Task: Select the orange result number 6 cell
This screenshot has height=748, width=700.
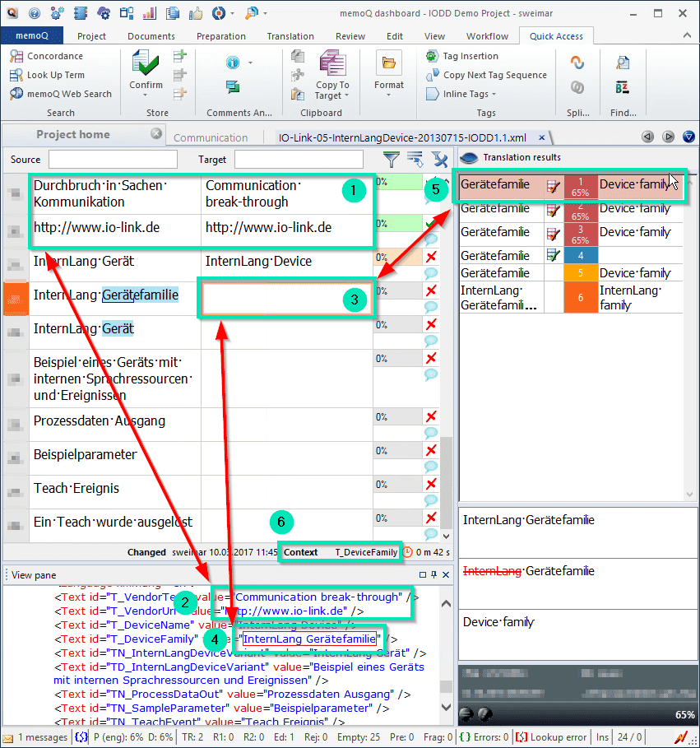Action: click(581, 298)
